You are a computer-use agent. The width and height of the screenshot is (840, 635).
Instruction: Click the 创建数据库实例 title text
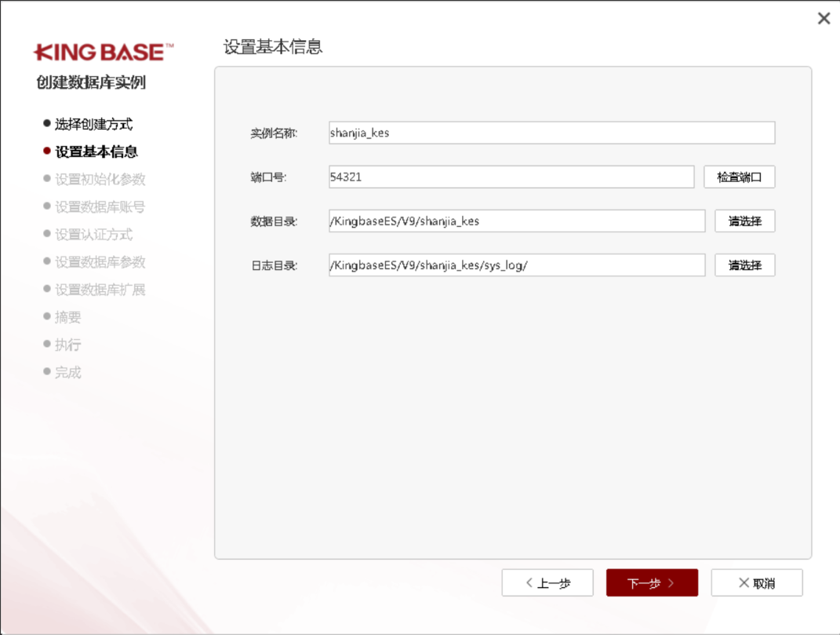coord(91,82)
